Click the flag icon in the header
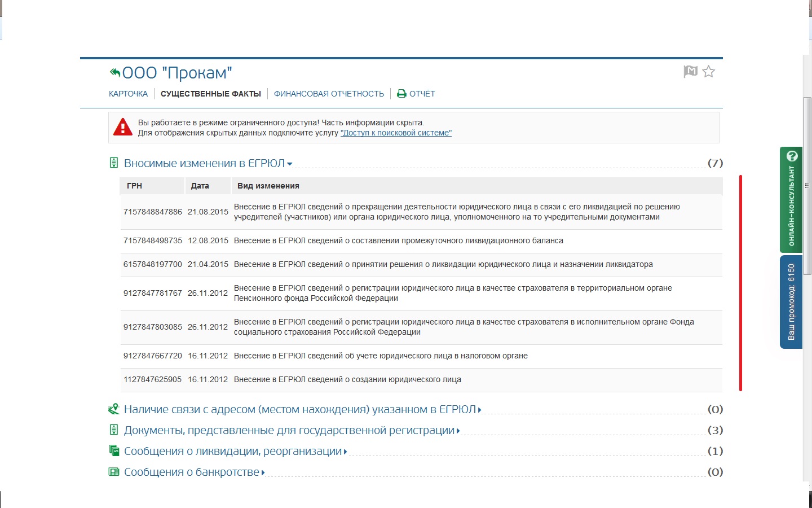Screen dimensions: 812x508 pos(690,72)
